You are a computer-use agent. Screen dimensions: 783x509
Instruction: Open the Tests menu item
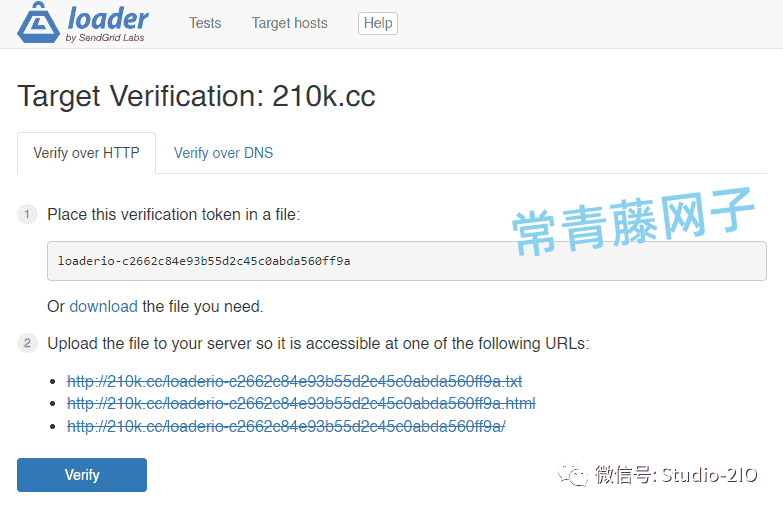point(205,23)
